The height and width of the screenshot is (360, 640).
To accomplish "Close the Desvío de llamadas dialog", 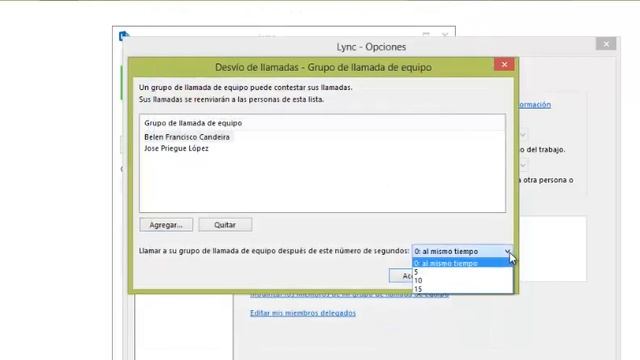I will [x=504, y=64].
